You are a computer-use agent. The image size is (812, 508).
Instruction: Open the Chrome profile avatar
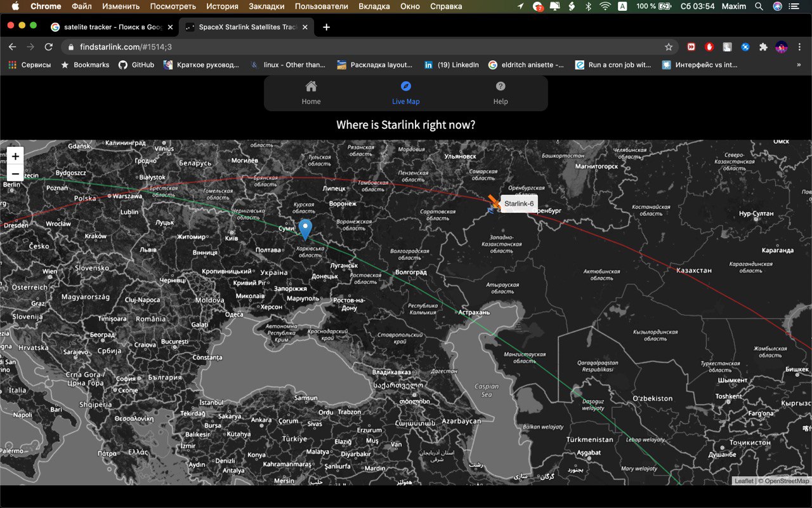(782, 47)
